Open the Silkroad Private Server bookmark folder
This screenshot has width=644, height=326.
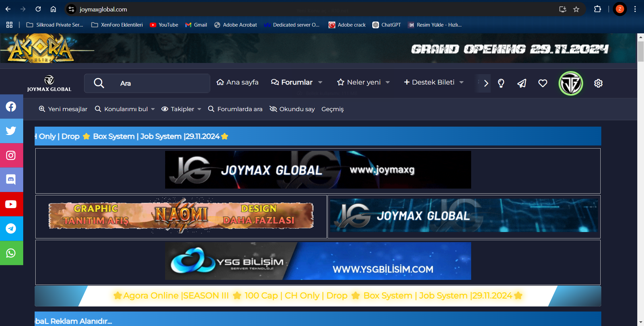(55, 25)
